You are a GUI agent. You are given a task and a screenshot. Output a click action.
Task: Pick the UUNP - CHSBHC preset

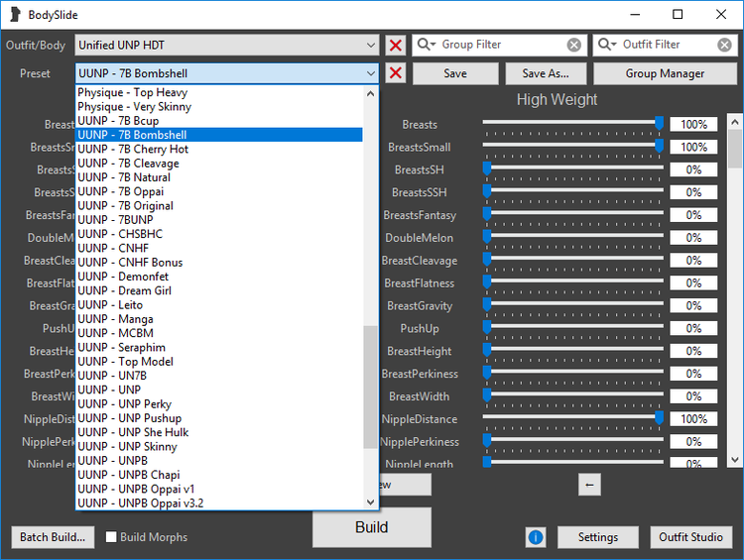coord(219,234)
